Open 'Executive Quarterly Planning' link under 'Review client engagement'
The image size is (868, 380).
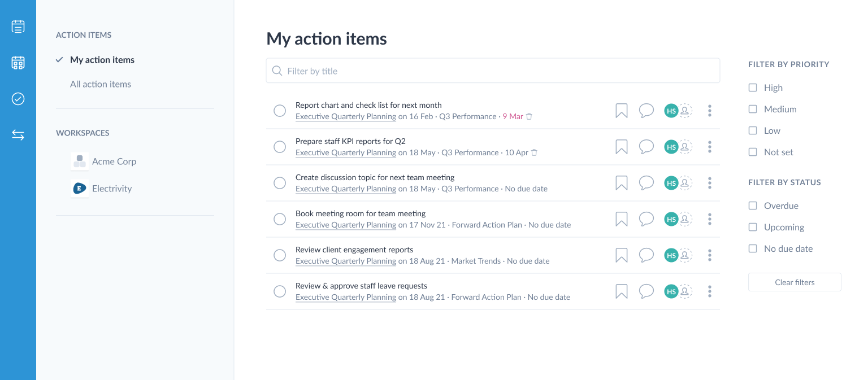pyautogui.click(x=346, y=261)
